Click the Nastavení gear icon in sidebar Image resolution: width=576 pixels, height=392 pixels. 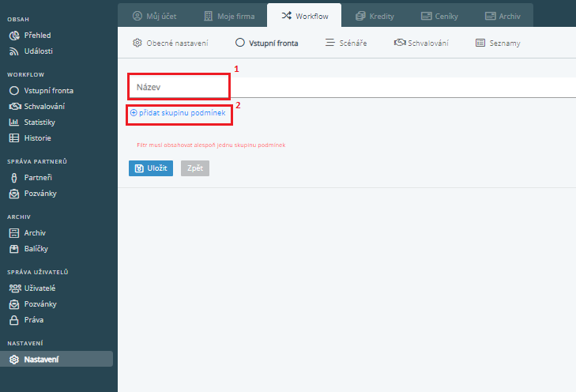(14, 360)
